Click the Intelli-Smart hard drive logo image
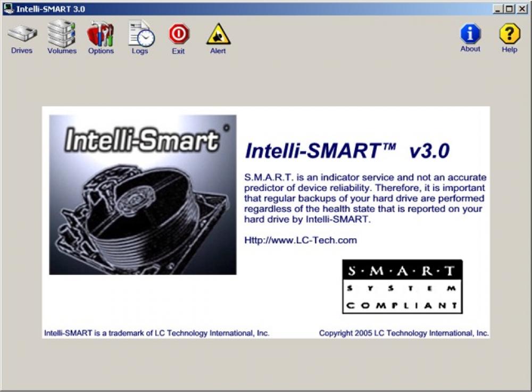The width and height of the screenshot is (532, 392). pos(142,191)
